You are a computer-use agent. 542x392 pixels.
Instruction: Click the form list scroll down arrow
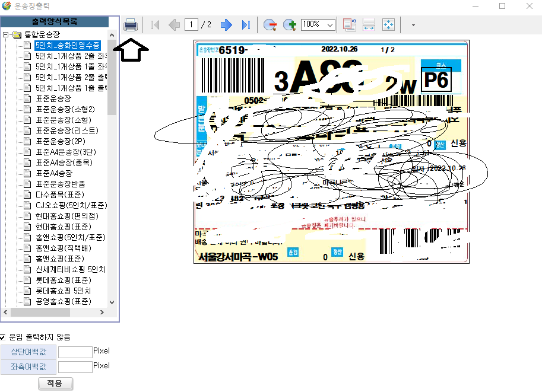[112, 302]
